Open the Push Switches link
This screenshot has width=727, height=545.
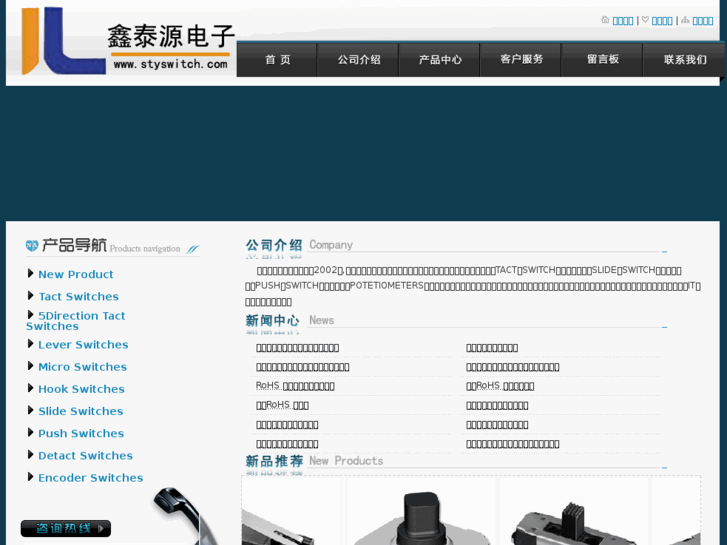(81, 433)
